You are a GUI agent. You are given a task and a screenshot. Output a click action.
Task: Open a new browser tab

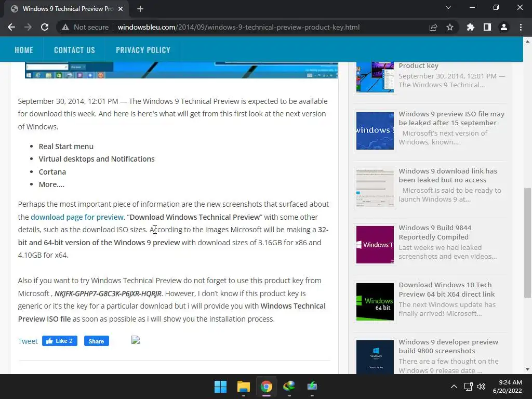[x=140, y=9]
